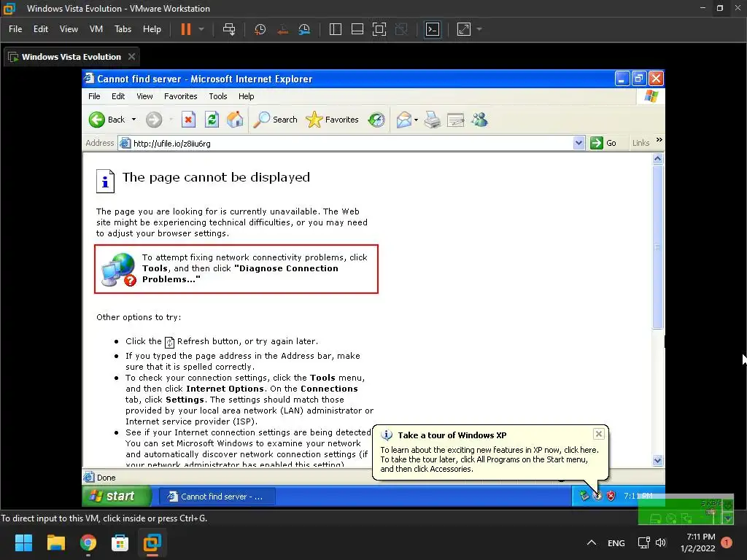747x560 pixels.
Task: Print the page using the printer icon
Action: [433, 120]
